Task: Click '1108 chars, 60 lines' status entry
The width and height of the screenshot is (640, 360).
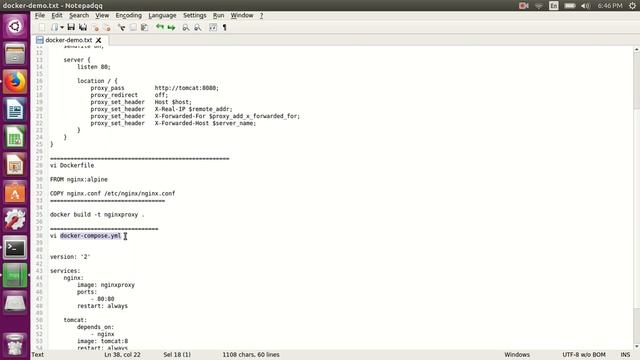Action: click(251, 355)
